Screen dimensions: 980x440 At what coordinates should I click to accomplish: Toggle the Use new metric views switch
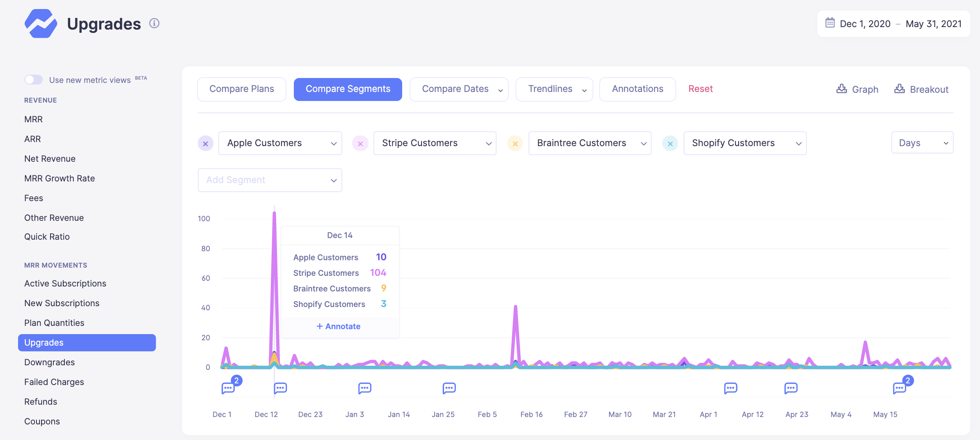tap(34, 80)
